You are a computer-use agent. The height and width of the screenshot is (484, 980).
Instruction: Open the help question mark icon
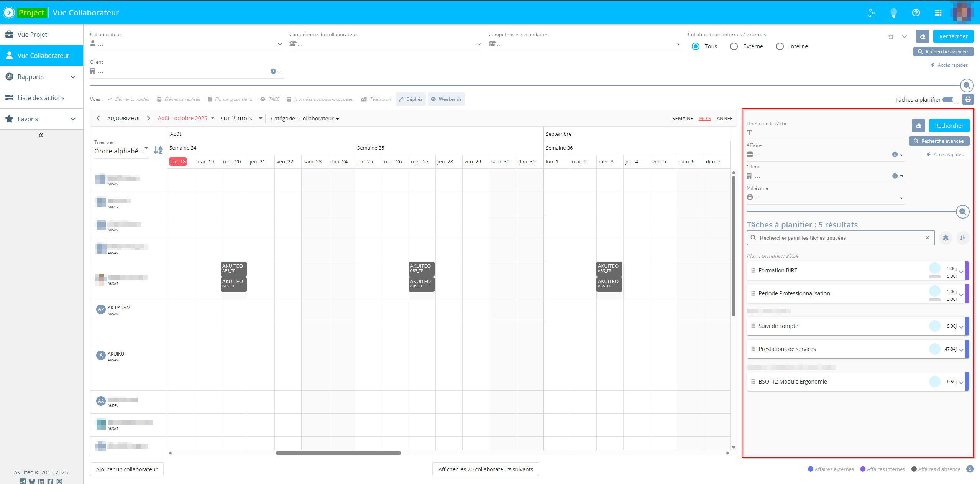[x=916, y=13]
